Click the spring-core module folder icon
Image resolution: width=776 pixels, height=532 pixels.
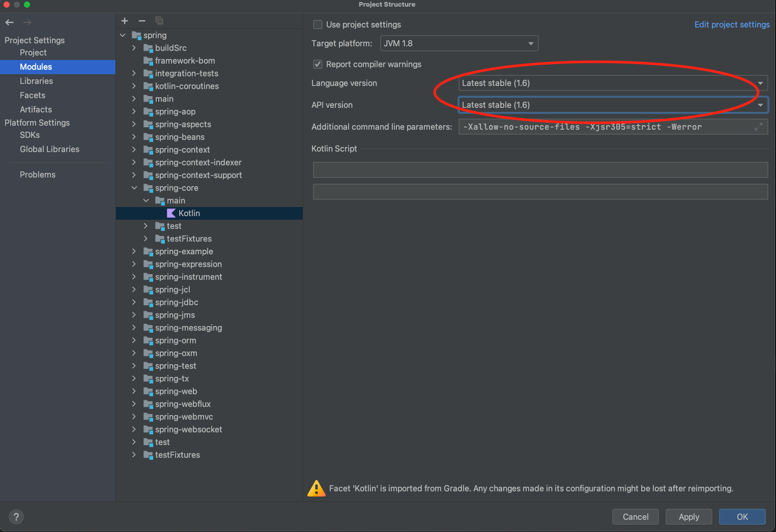click(x=148, y=188)
